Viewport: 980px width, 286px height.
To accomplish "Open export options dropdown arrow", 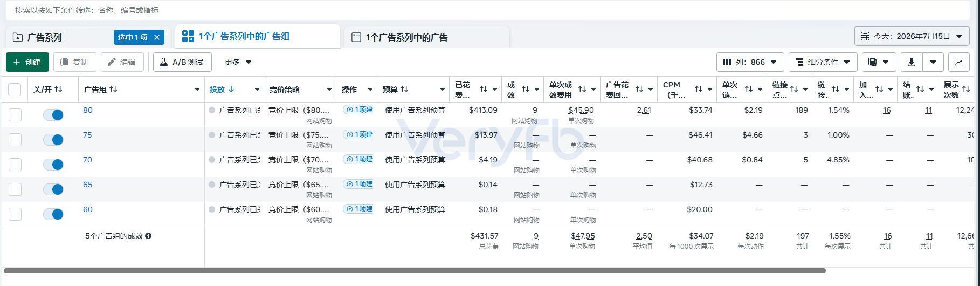I will click(933, 62).
